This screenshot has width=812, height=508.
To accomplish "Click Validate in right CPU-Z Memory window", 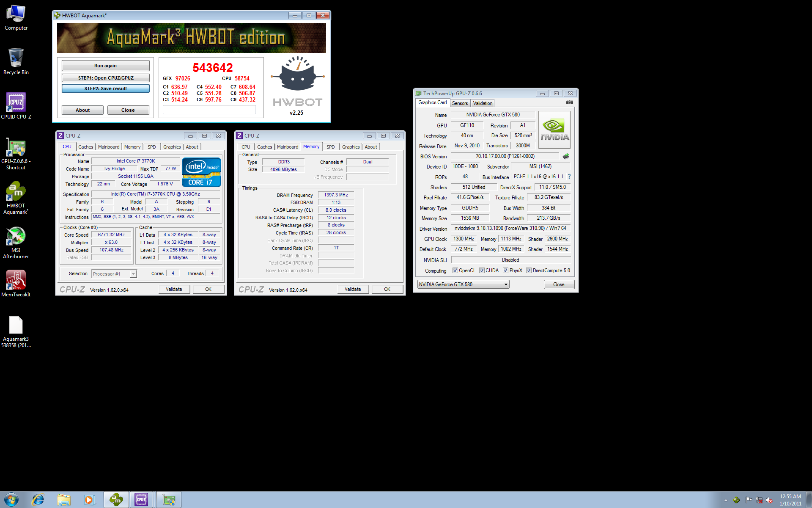I will [x=353, y=289].
